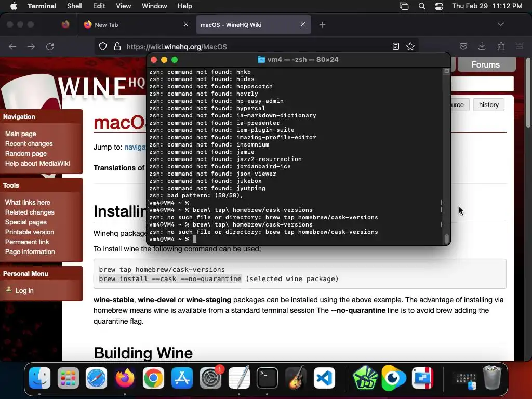Launch Visual Studio Code from the Dock
Viewport: 532px width, 399px height.
pyautogui.click(x=324, y=378)
